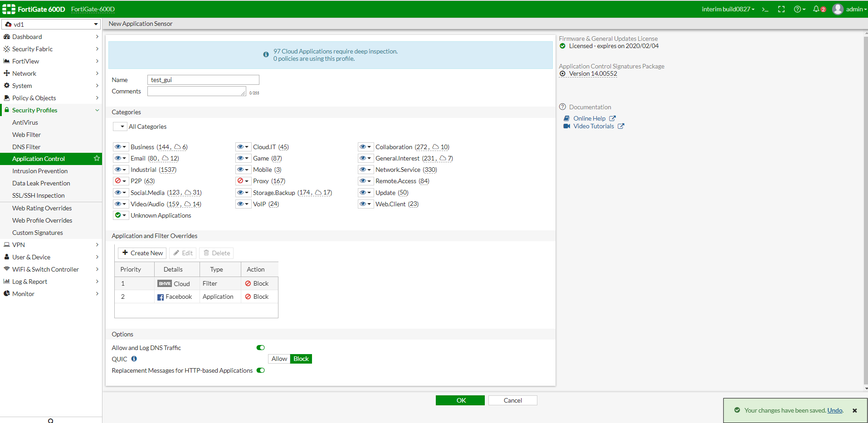Click the favorite star on Application Control
The image size is (868, 423).
pyautogui.click(x=97, y=158)
